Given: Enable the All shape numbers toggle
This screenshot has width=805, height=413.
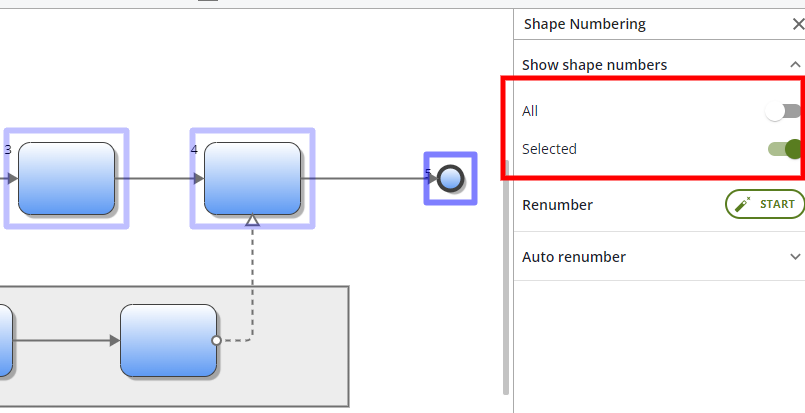Looking at the screenshot, I should pos(784,111).
